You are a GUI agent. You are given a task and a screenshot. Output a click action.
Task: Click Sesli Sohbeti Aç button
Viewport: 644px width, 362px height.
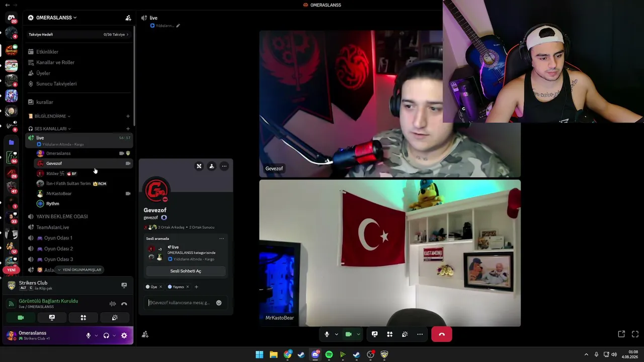[186, 271]
